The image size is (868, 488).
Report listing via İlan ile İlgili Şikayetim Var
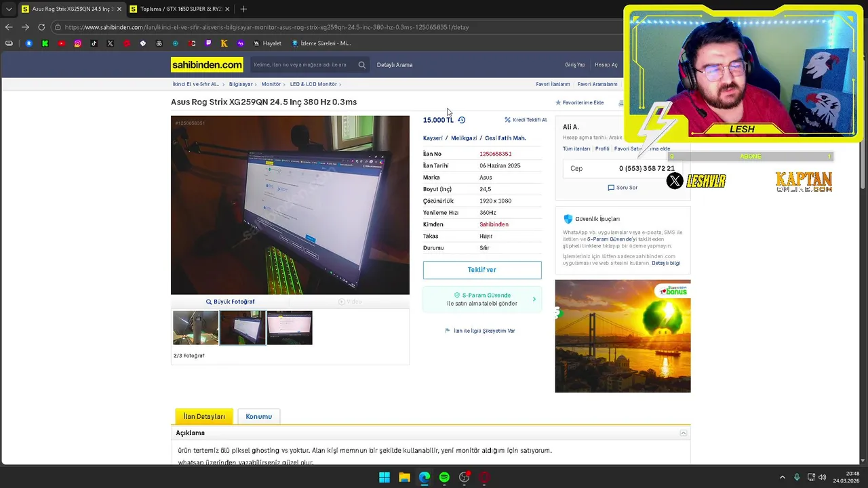[x=480, y=331]
